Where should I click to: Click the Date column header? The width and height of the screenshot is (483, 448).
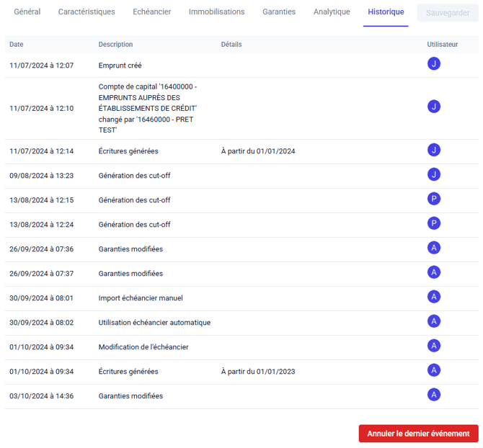click(17, 45)
